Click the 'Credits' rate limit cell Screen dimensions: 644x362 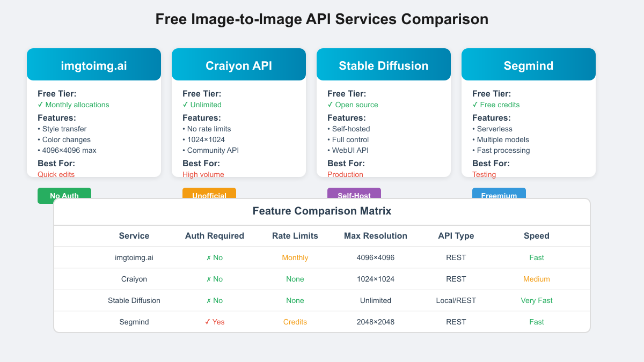coord(295,322)
